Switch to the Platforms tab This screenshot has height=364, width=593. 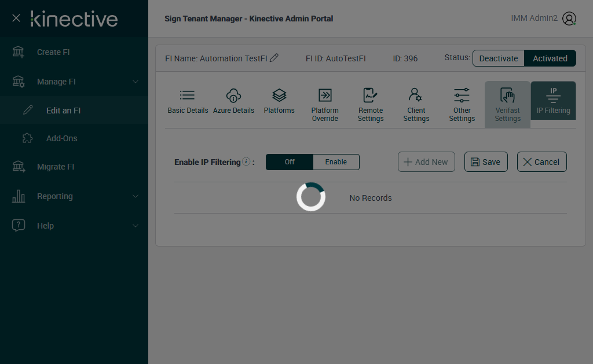(x=279, y=101)
